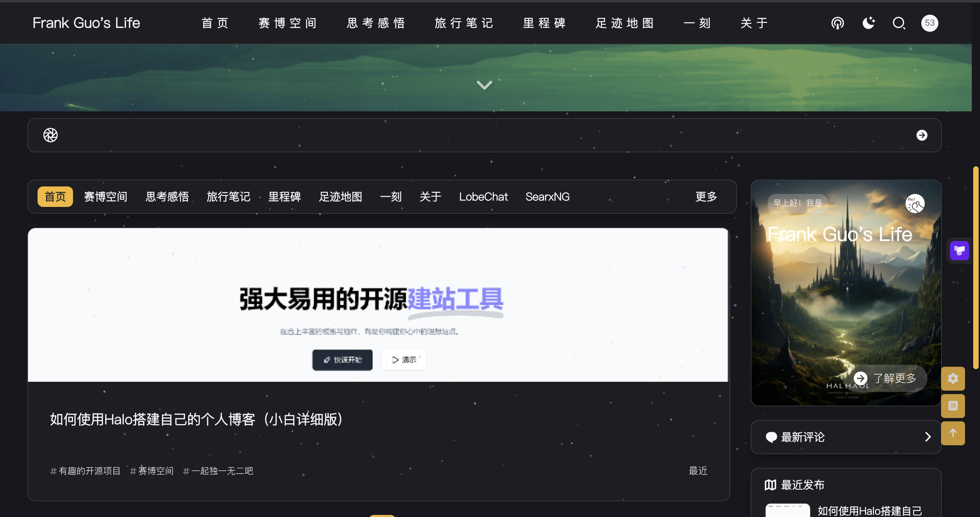980x517 pixels.
Task: Click the back-to-top arrow button
Action: 953,433
